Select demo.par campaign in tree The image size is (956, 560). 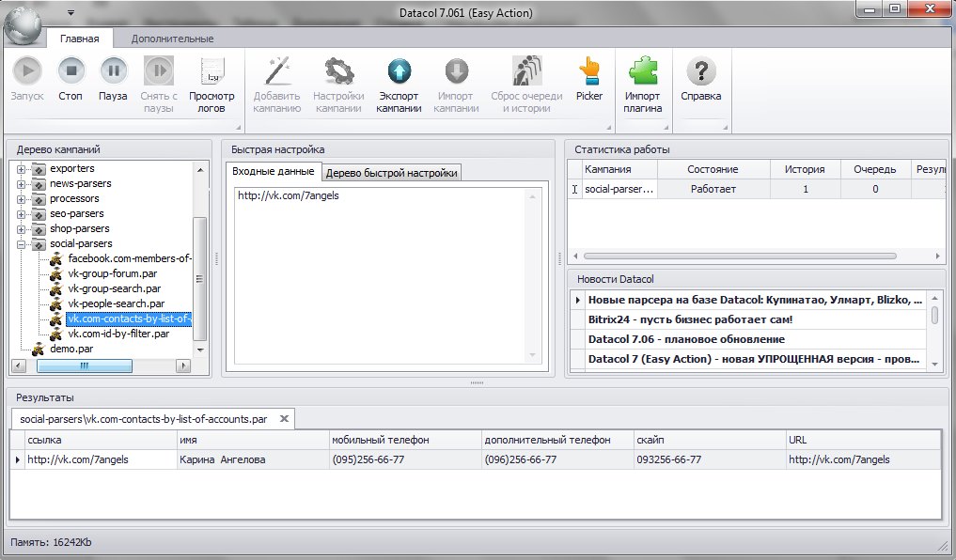coord(71,349)
